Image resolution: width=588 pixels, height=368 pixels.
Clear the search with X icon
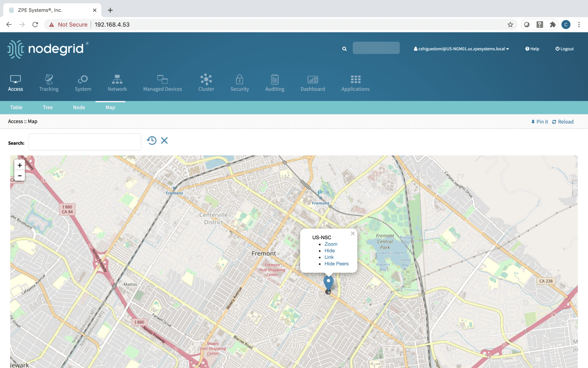(x=164, y=140)
